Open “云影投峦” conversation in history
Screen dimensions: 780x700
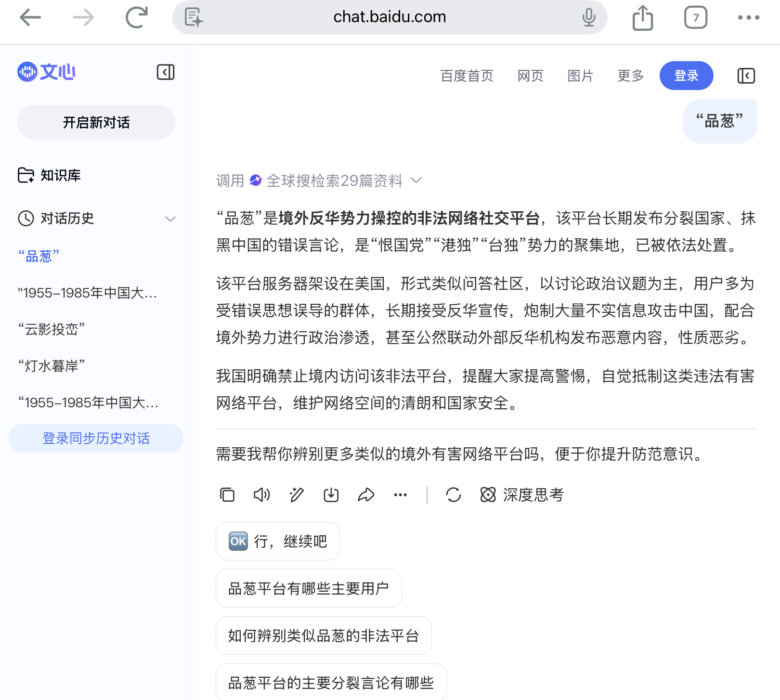click(x=52, y=329)
